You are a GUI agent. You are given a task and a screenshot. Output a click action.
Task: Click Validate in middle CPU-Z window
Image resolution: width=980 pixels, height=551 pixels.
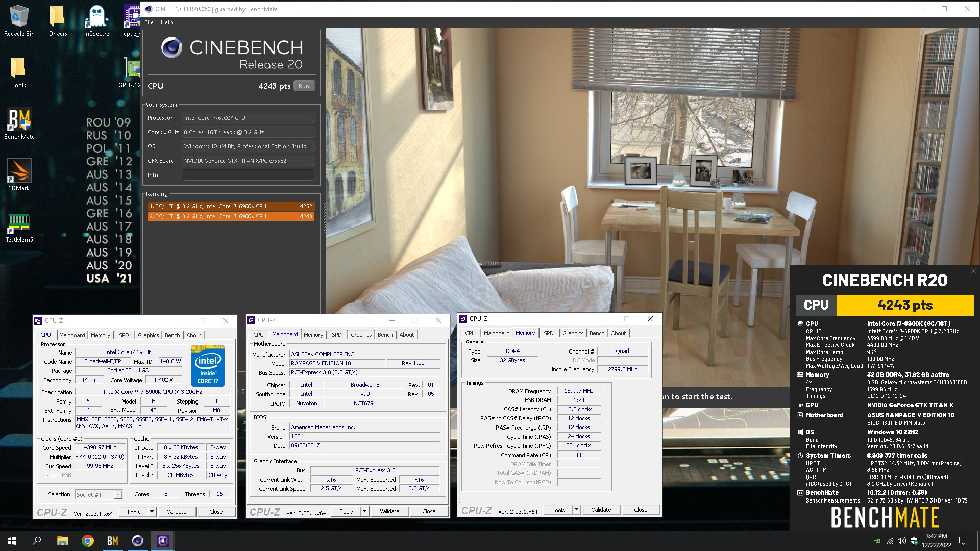tap(389, 511)
